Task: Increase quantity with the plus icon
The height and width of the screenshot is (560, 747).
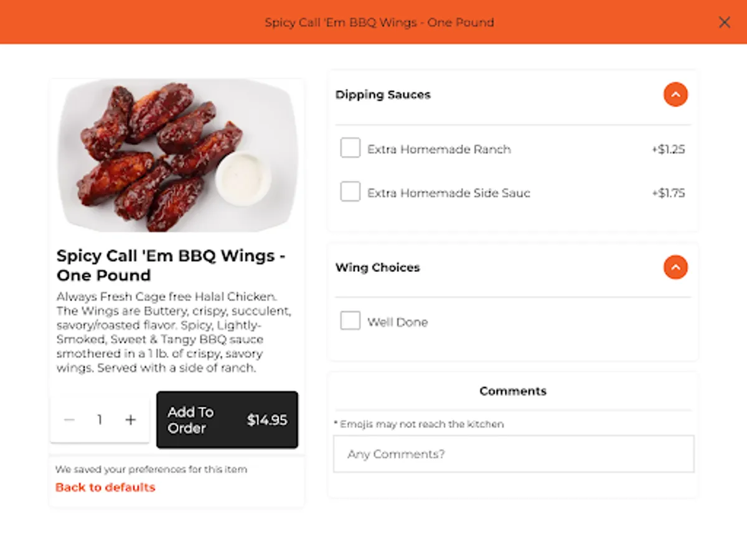Action: [x=130, y=420]
